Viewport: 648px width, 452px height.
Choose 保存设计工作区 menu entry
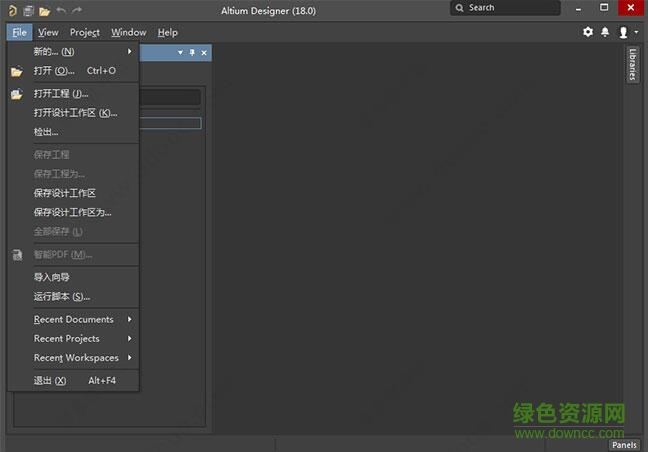(x=73, y=193)
